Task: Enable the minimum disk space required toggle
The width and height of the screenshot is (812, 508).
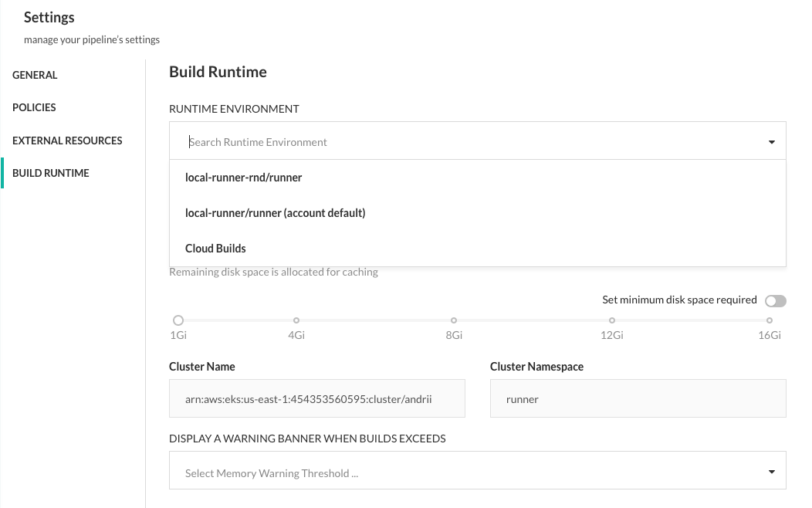Action: [775, 301]
